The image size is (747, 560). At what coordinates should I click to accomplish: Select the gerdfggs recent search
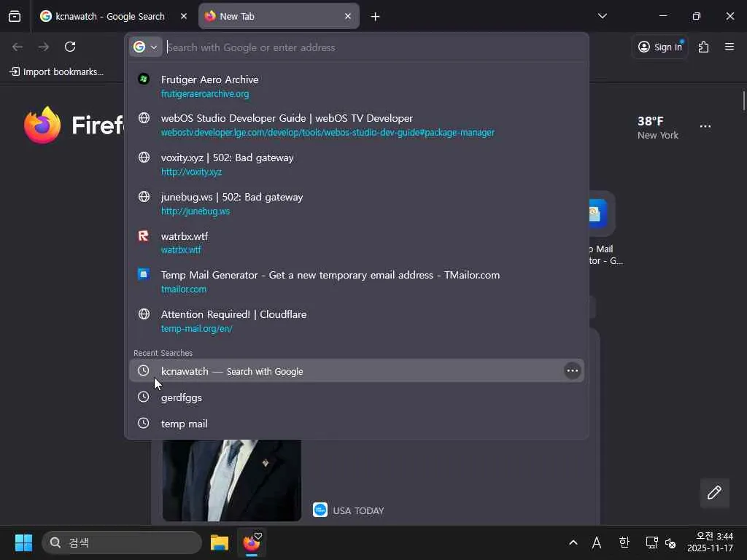[x=356, y=397]
